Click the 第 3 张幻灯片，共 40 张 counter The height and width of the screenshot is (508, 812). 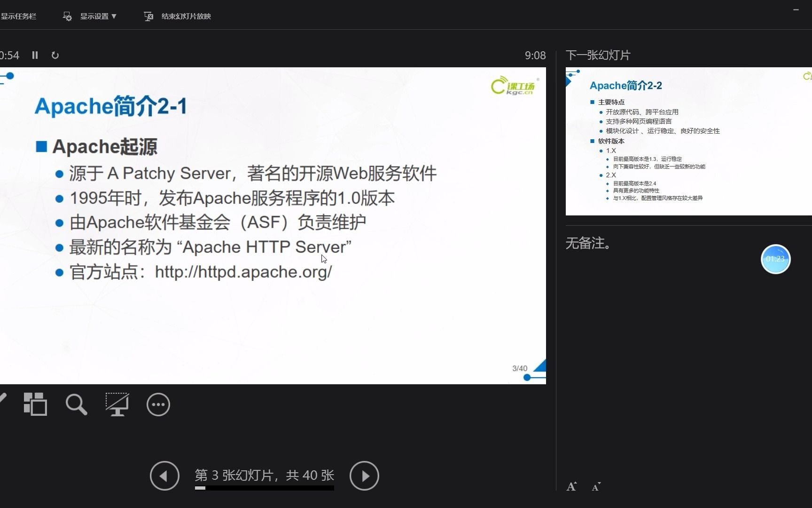tap(265, 475)
